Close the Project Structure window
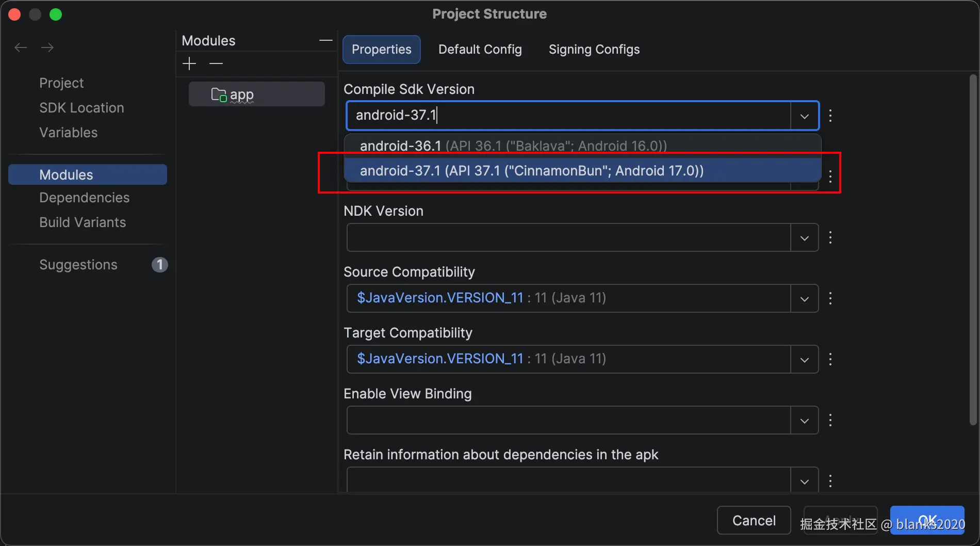980x546 pixels. tap(14, 14)
